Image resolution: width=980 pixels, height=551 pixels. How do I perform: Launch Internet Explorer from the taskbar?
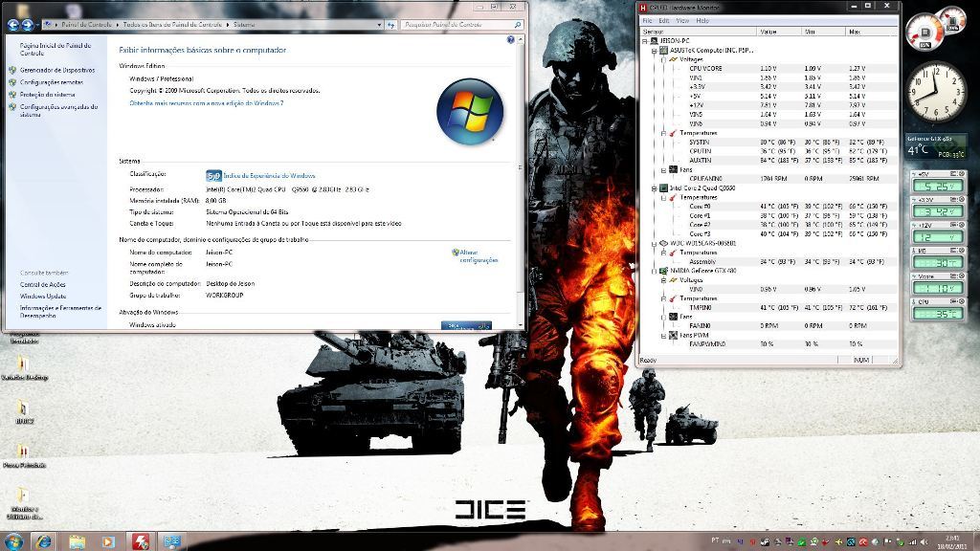coord(43,541)
